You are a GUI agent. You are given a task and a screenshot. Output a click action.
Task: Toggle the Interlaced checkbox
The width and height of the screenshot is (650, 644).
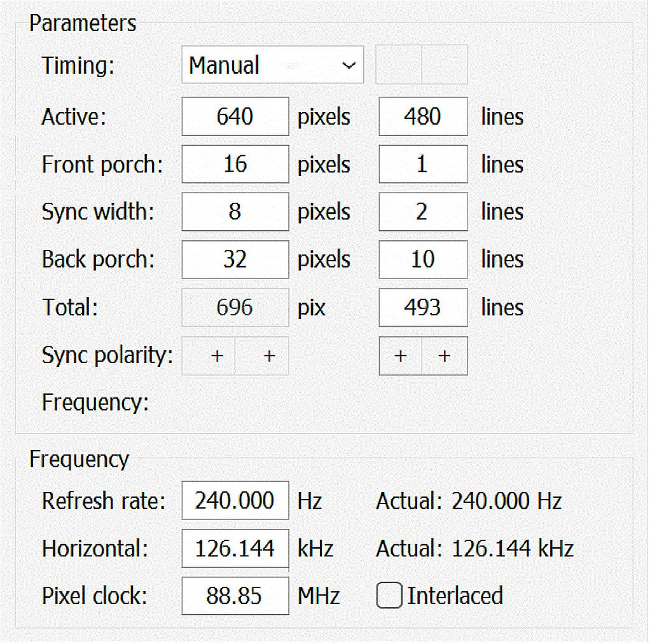tap(389, 596)
